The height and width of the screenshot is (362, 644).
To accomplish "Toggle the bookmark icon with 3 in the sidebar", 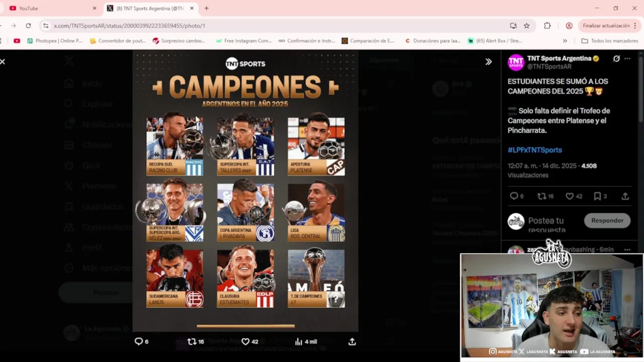I will pos(597,196).
